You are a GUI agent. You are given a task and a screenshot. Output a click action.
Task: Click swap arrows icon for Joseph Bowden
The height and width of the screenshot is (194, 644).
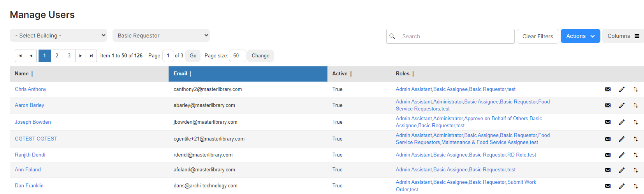coord(636,122)
